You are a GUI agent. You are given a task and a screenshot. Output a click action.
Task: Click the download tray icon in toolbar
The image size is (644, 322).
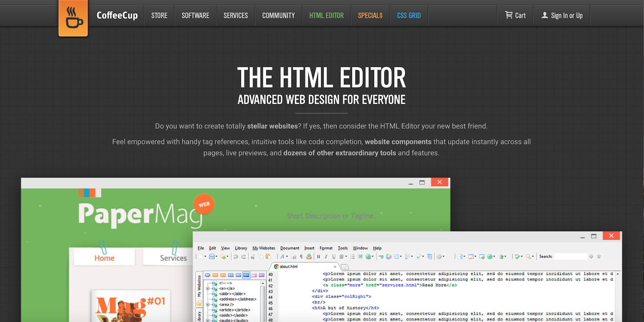(x=309, y=256)
